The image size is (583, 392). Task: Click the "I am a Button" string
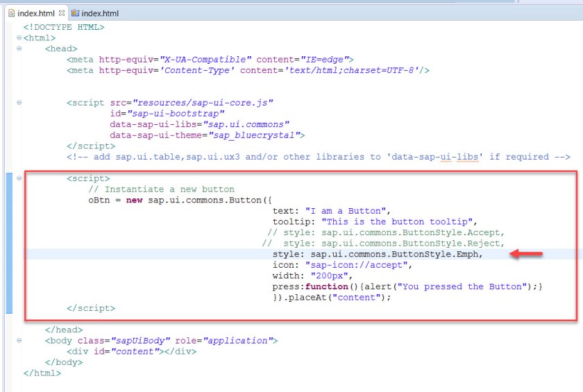point(345,211)
